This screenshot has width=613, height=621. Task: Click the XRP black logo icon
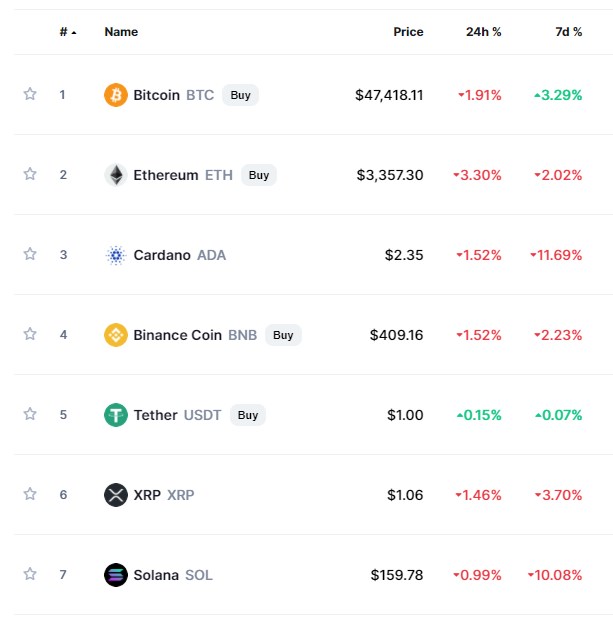tap(116, 495)
